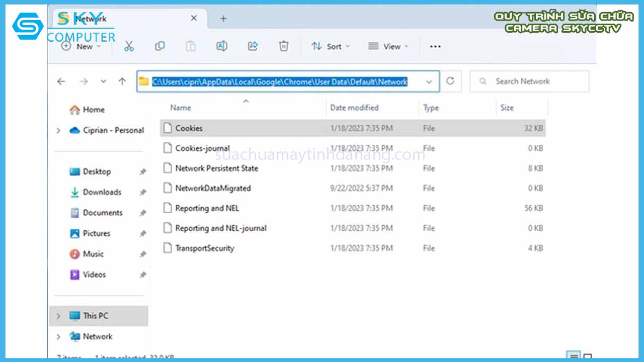
Task: Sort by the Type column header
Action: [431, 108]
